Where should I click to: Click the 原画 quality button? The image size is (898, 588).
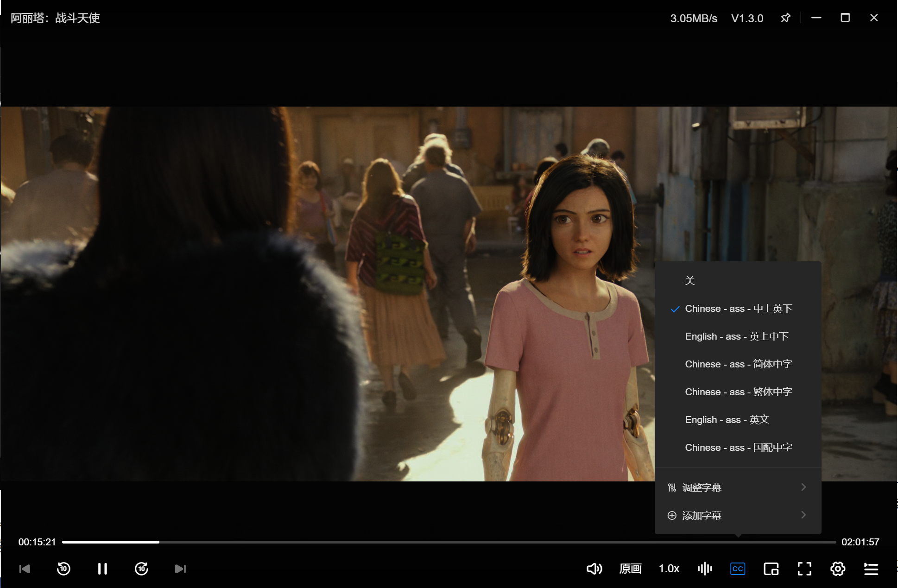630,569
